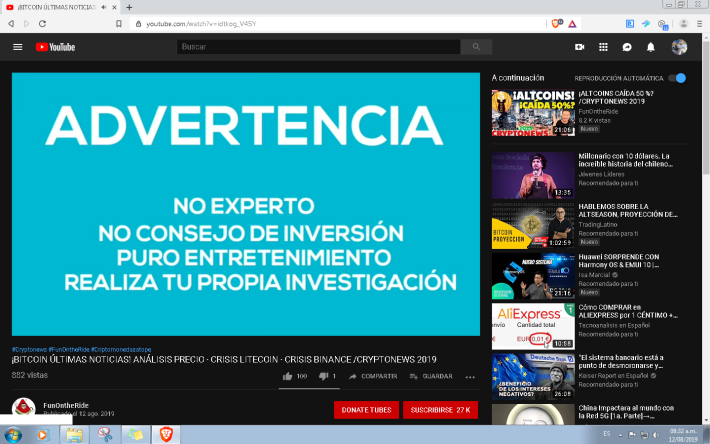Toggle the Reproducción automática switch
Screen dimensions: 710x444
click(677, 78)
